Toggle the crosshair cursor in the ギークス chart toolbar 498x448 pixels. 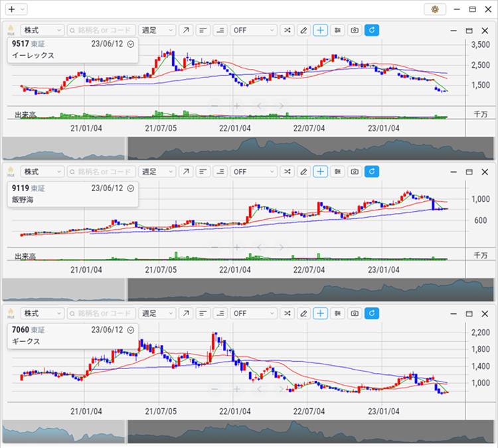pyautogui.click(x=321, y=313)
